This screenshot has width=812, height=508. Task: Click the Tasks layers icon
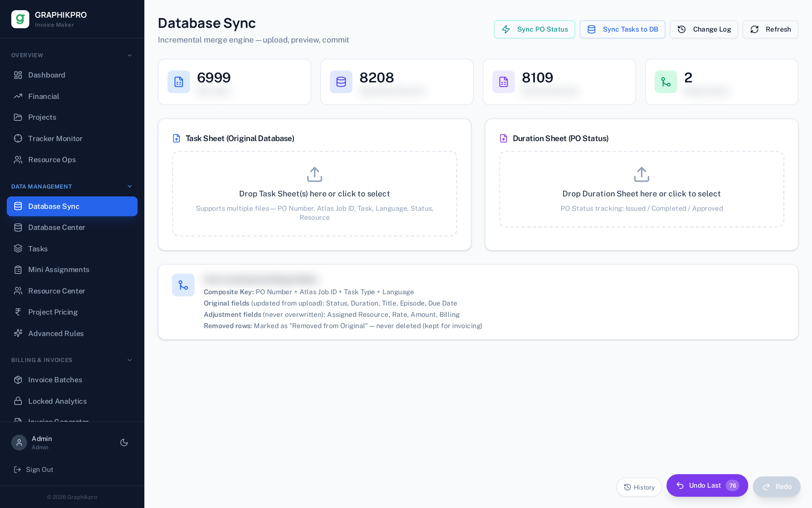(x=18, y=248)
